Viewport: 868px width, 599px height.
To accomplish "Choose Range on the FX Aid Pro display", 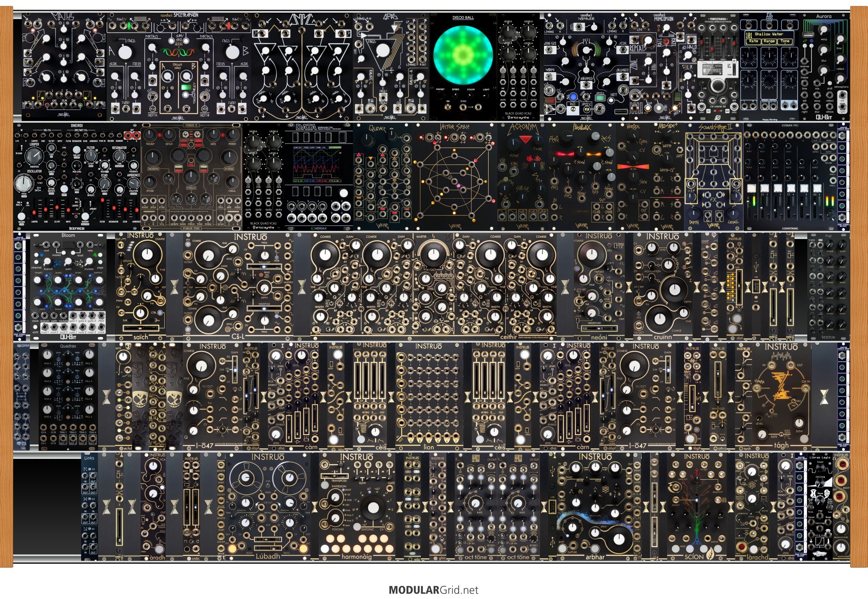I will 769,41.
